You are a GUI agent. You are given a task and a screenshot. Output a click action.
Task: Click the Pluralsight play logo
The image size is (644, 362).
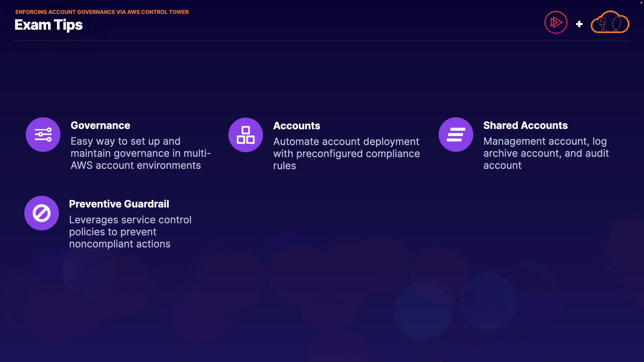pos(556,23)
